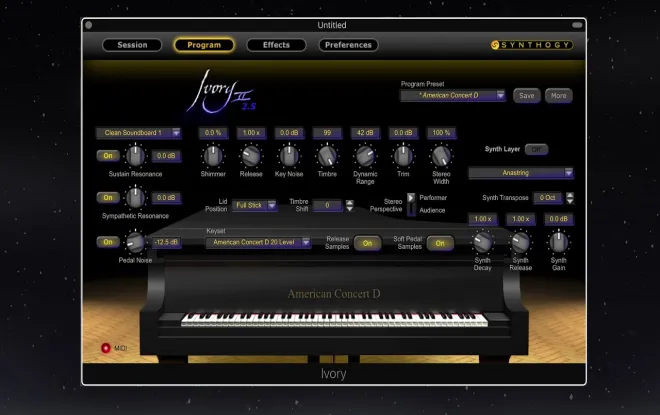This screenshot has height=415, width=660.
Task: Click the Timbre Shift value field
Action: pyautogui.click(x=327, y=205)
